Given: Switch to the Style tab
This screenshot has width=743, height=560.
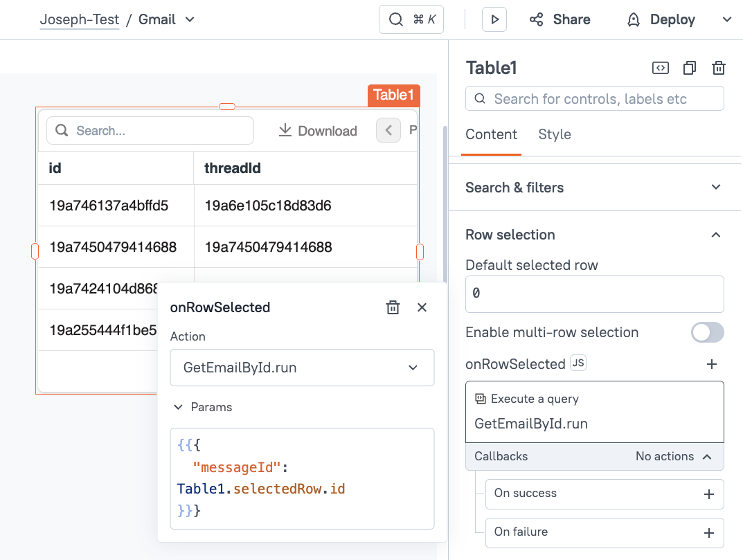Looking at the screenshot, I should [x=554, y=134].
